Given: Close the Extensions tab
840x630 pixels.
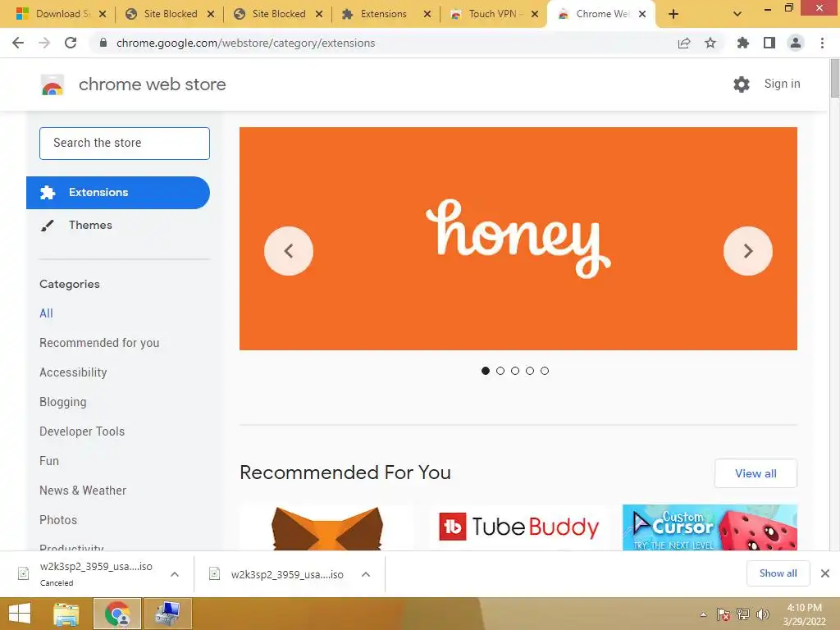Looking at the screenshot, I should (427, 14).
